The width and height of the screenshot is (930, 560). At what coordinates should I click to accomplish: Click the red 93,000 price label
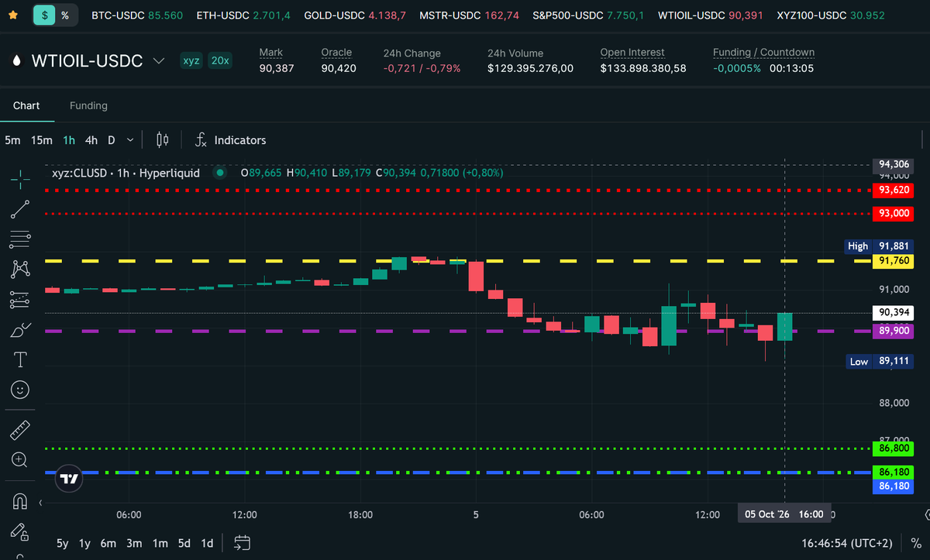pyautogui.click(x=892, y=213)
